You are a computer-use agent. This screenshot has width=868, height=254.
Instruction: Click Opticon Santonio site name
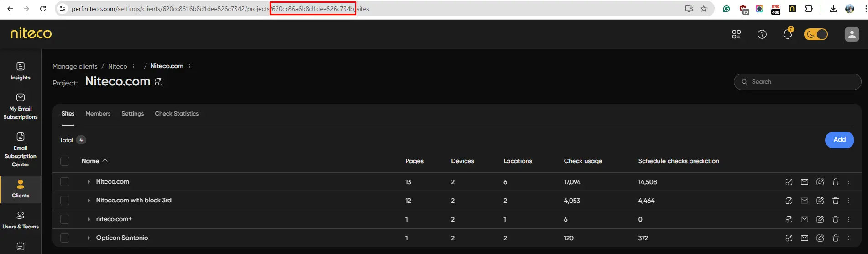122,238
